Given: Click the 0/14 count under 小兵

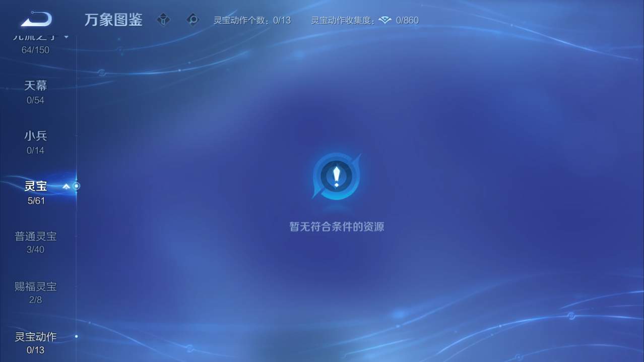Looking at the screenshot, I should (35, 150).
